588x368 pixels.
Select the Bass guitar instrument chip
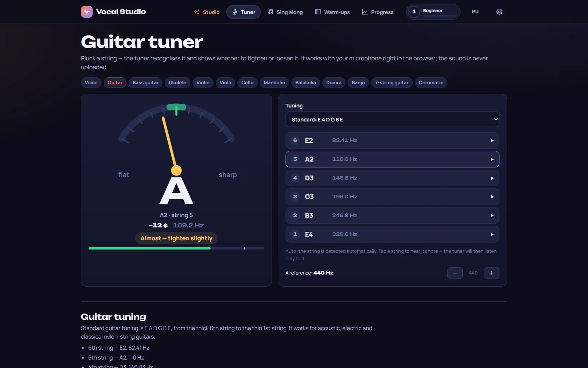146,82
